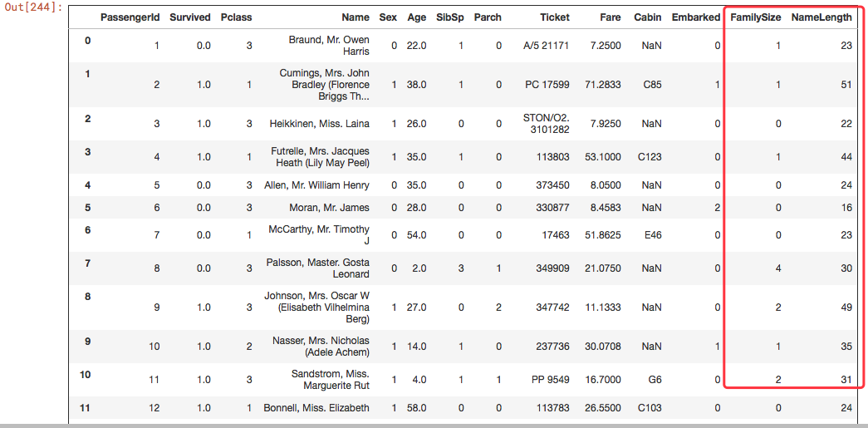Click the name cell 'Braund, Mr. Owen Harris'

(x=329, y=46)
